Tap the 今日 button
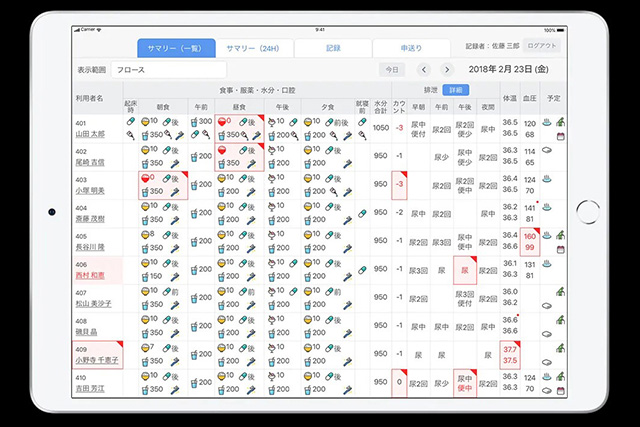640x427 pixels. point(392,70)
